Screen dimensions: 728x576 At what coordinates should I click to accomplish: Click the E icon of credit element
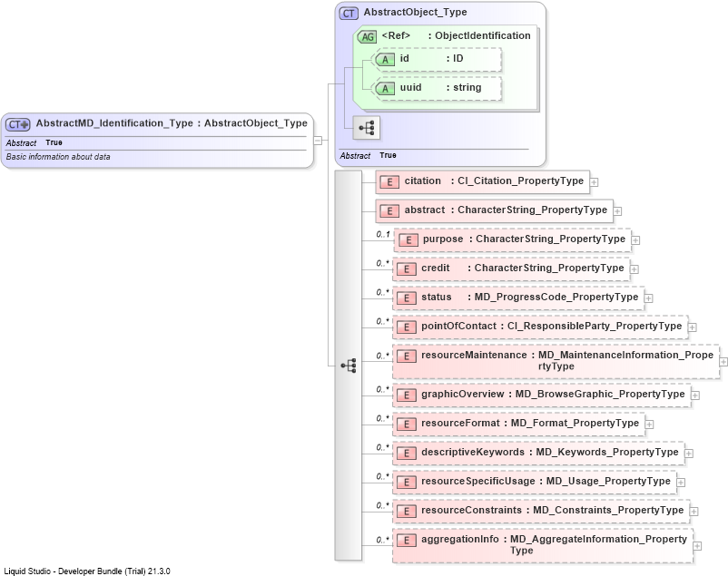pos(407,269)
